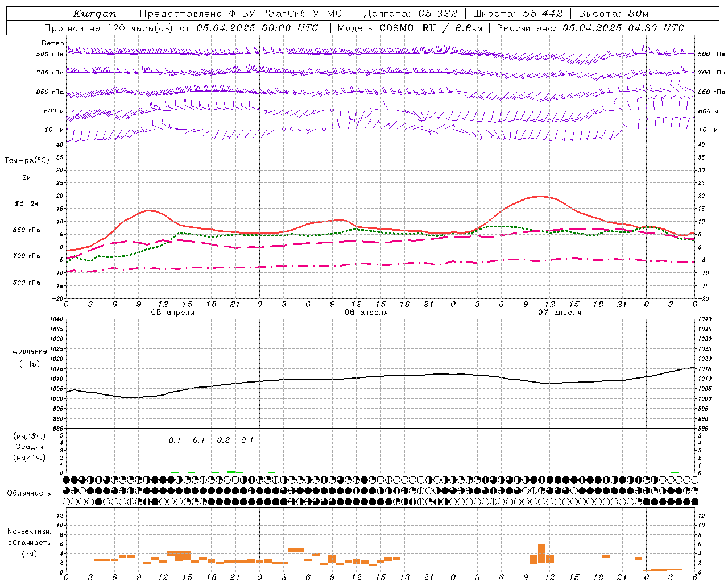Click the 0.2 precipitation amount value

224,440
